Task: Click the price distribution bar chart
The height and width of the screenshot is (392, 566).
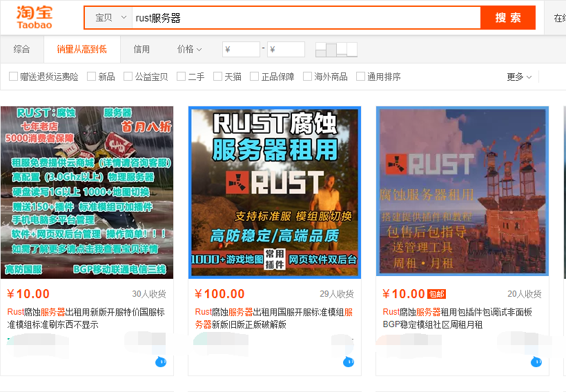Action: point(336,50)
